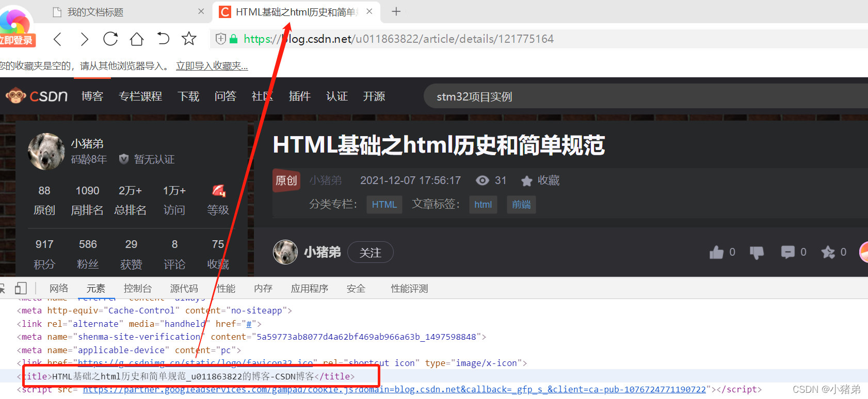Viewport: 868px width, 399px height.
Task: Go back with the browser back arrow
Action: (x=57, y=39)
